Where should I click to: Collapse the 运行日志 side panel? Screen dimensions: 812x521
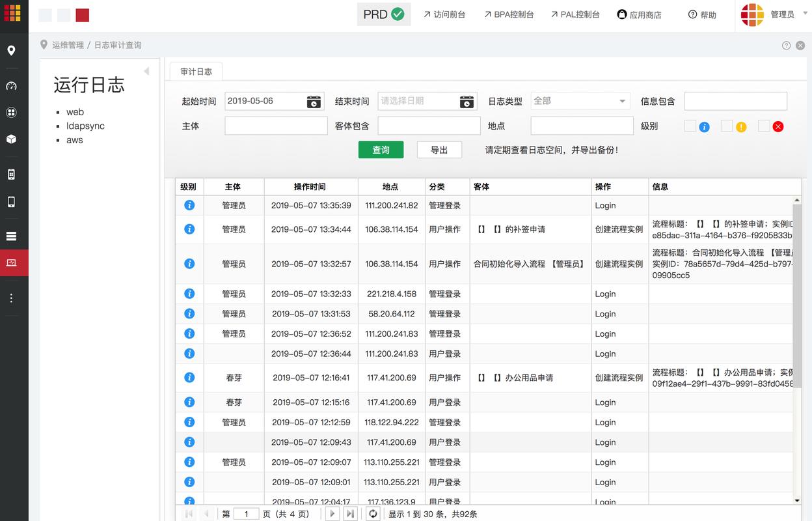146,71
